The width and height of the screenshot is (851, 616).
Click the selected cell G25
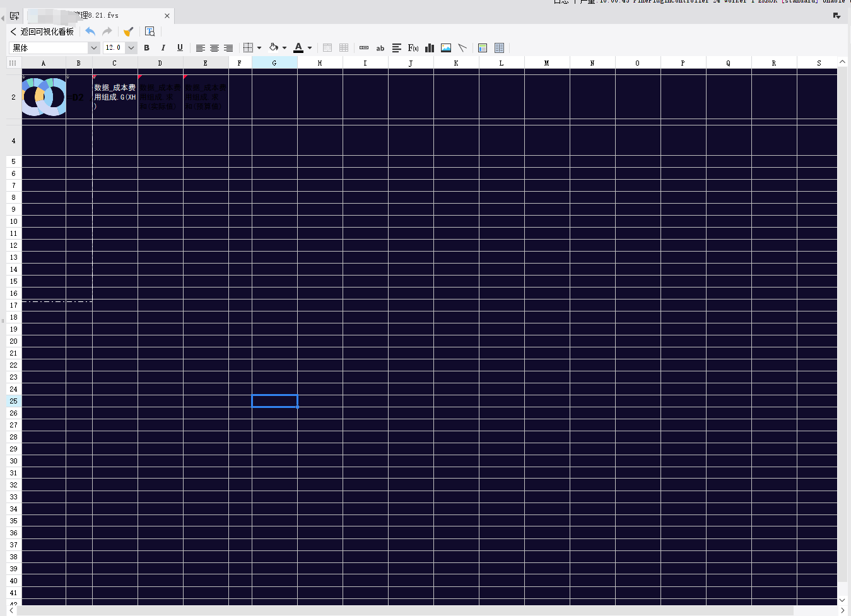point(274,401)
